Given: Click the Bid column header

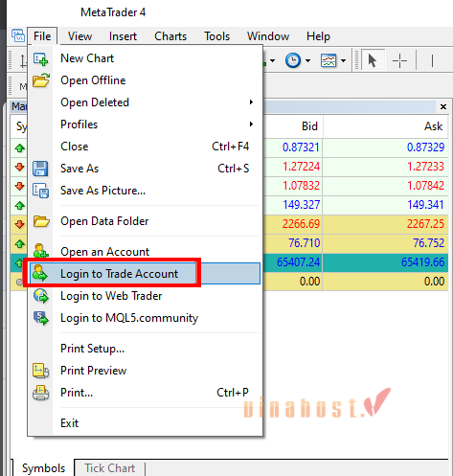Looking at the screenshot, I should coord(309,126).
